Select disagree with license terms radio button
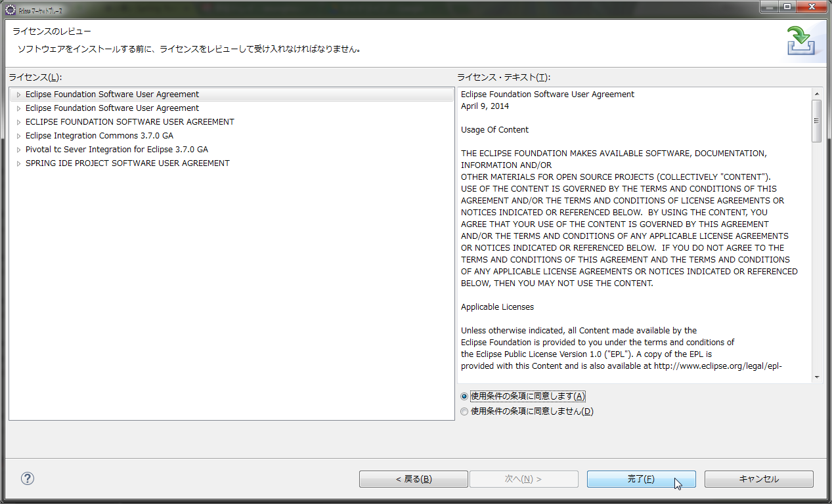This screenshot has width=832, height=504. tap(464, 411)
